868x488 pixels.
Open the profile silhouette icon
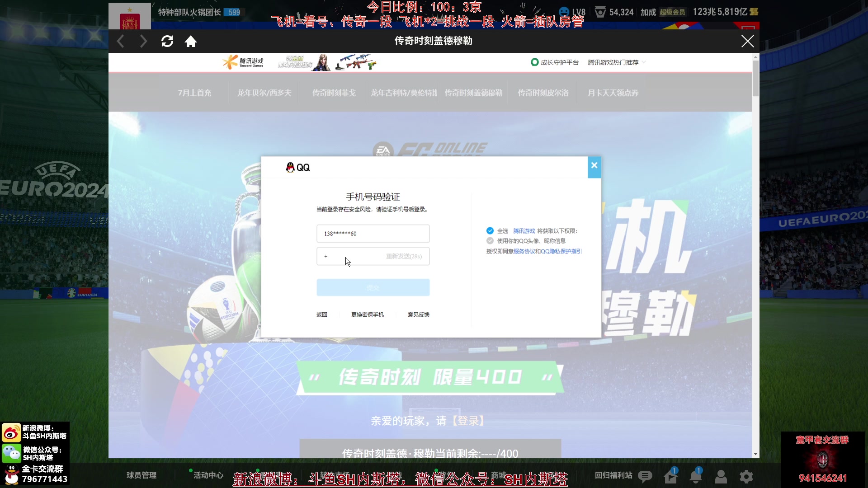coord(721,476)
